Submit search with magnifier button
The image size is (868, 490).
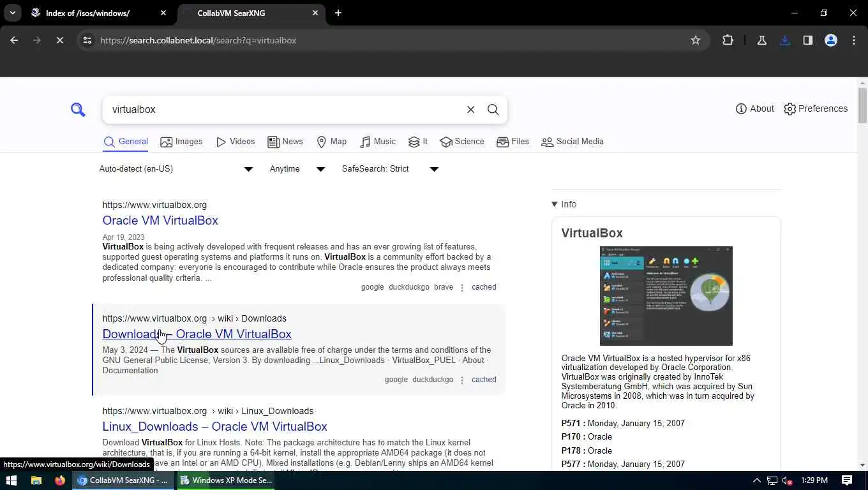493,110
